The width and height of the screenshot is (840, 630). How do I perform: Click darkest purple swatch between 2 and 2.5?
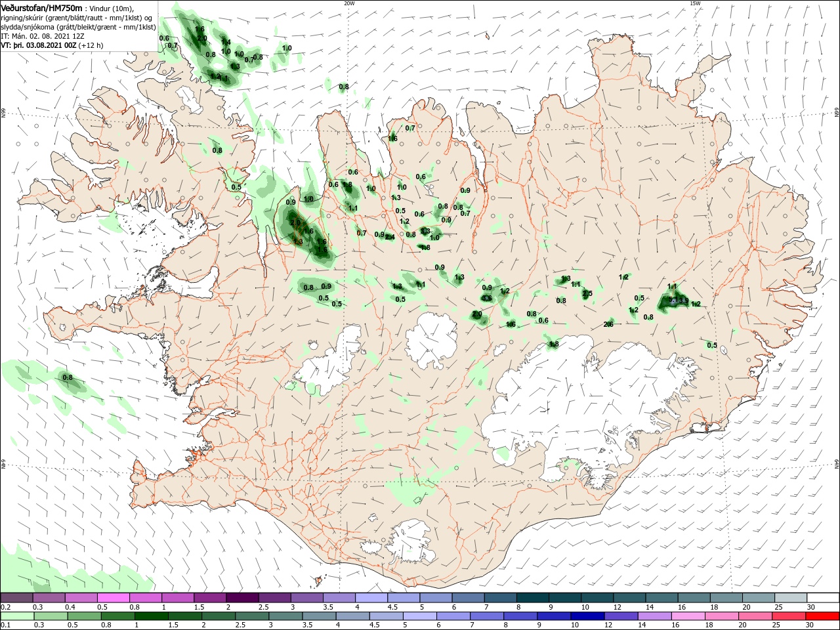(x=242, y=598)
